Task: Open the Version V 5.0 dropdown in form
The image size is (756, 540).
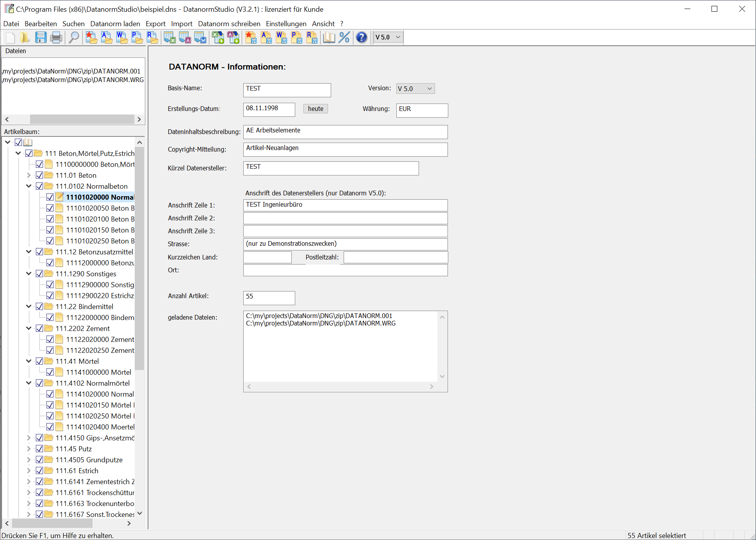Action: pos(415,89)
